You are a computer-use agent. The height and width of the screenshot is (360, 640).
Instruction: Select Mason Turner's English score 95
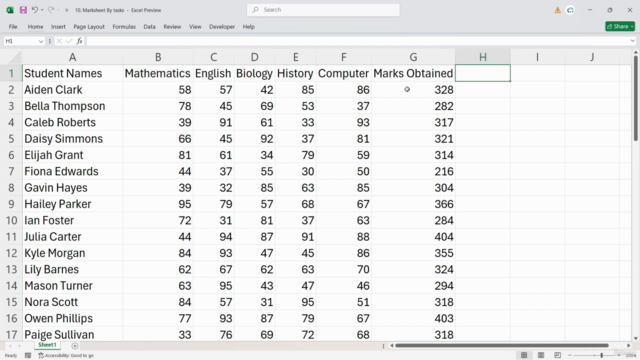pyautogui.click(x=213, y=285)
